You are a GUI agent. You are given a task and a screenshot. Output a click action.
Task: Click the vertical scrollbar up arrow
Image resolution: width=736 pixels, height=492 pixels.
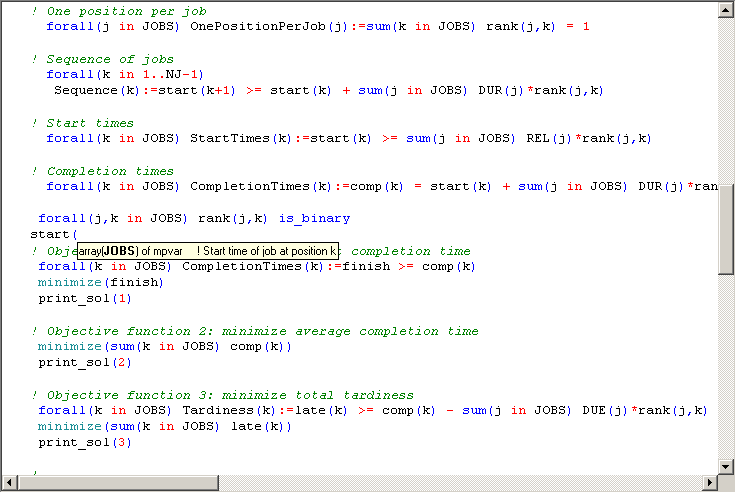point(726,9)
